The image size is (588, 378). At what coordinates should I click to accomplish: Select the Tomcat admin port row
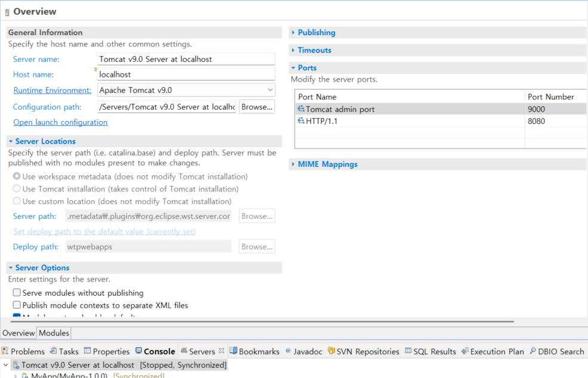click(441, 109)
